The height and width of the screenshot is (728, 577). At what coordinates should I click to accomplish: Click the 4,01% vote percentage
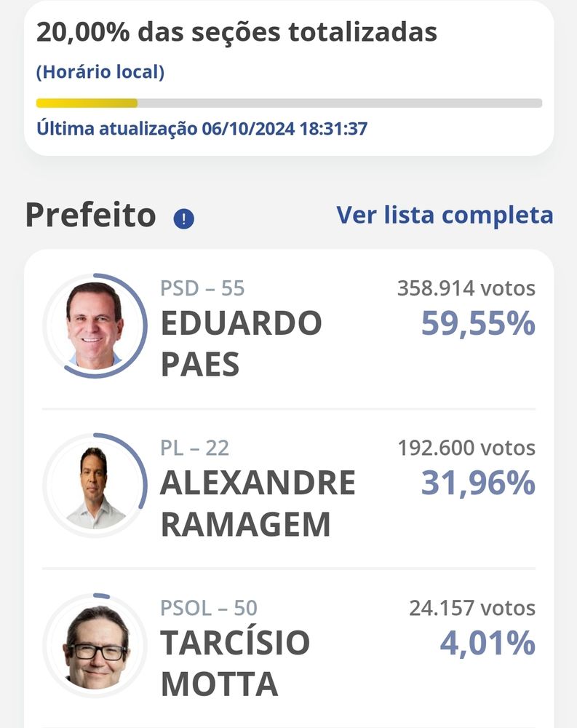coord(488,644)
